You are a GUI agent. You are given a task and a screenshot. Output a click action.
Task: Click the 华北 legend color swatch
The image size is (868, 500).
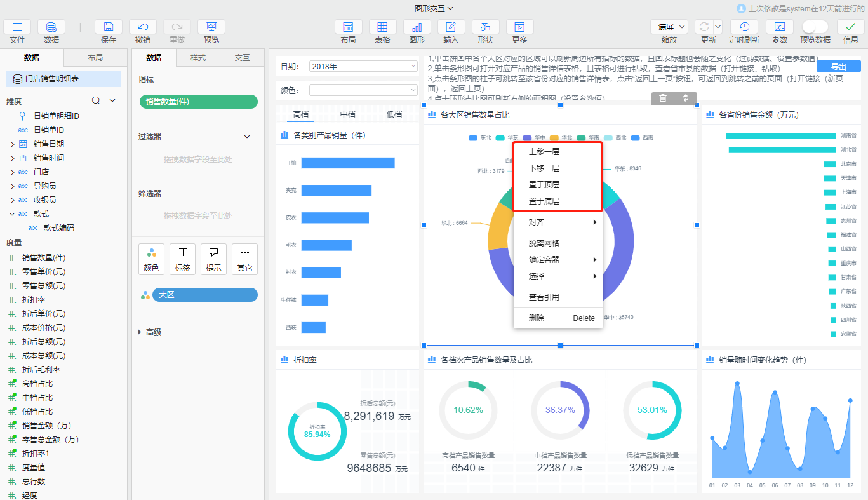[x=554, y=138]
